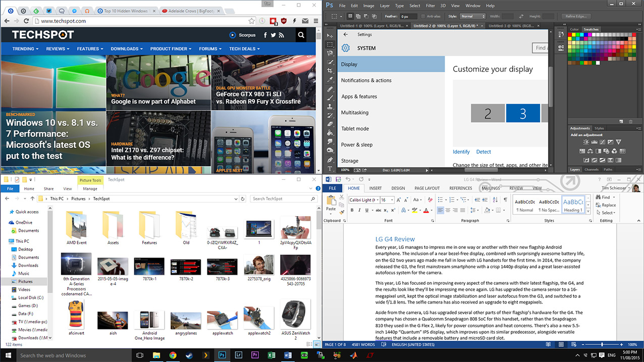Open the font size dropdown in Word
This screenshot has width=644, height=362.
point(392,200)
